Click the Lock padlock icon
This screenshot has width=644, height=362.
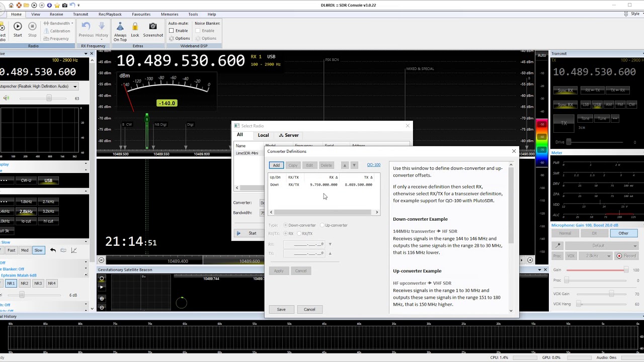click(135, 27)
